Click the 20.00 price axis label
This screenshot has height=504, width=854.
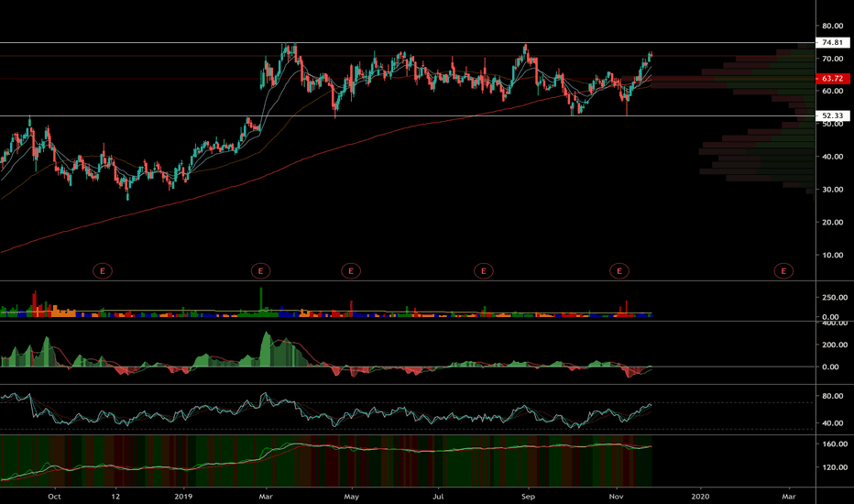[833, 223]
